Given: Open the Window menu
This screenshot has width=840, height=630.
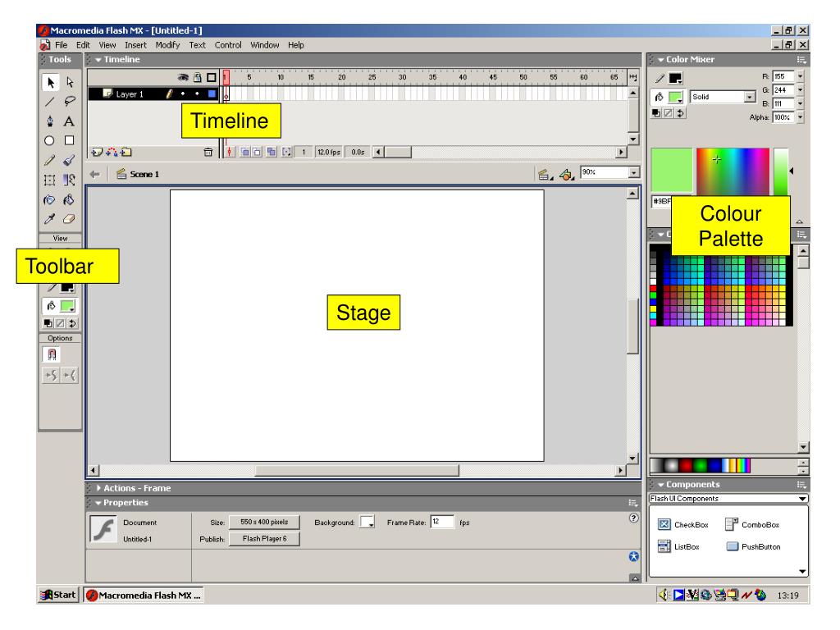Looking at the screenshot, I should click(265, 45).
